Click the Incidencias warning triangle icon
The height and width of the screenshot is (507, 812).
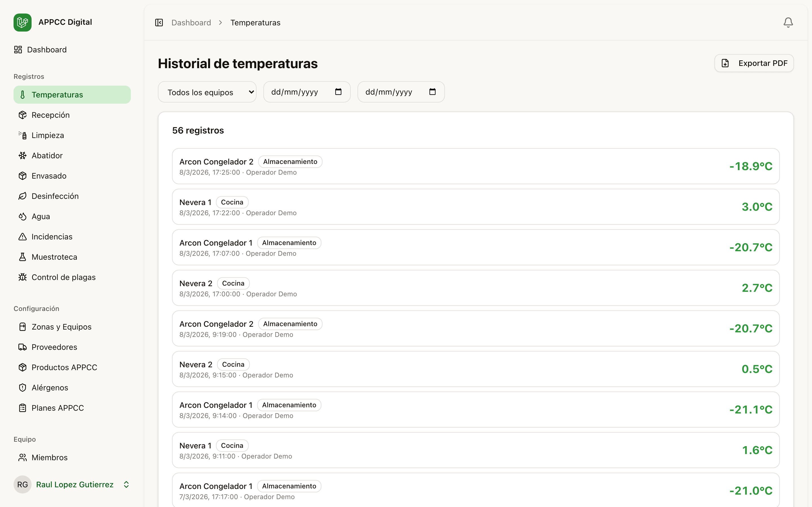click(22, 236)
